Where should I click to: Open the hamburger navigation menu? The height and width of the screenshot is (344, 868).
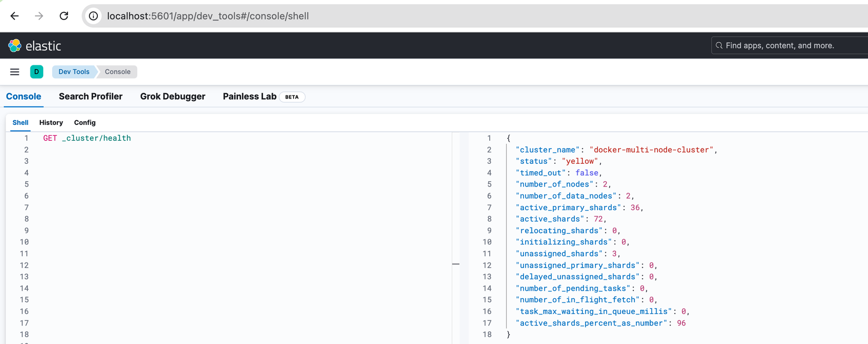tap(15, 72)
